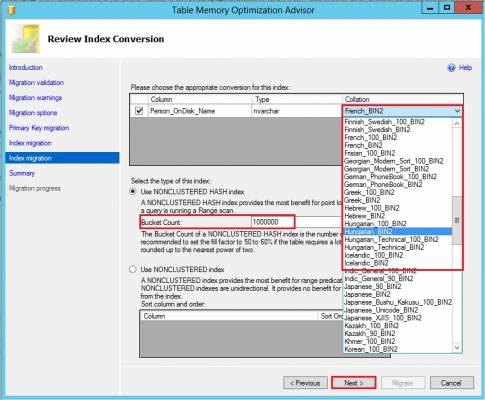Open the Primary Key migration step

pyautogui.click(x=39, y=128)
